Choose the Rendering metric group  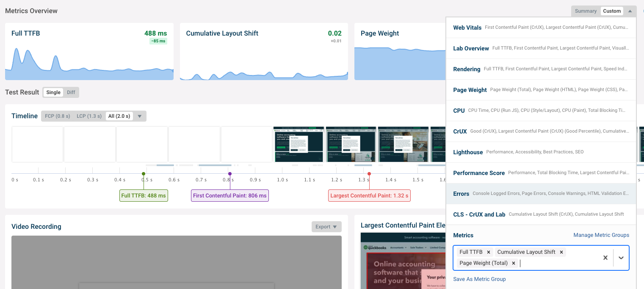[x=541, y=69]
